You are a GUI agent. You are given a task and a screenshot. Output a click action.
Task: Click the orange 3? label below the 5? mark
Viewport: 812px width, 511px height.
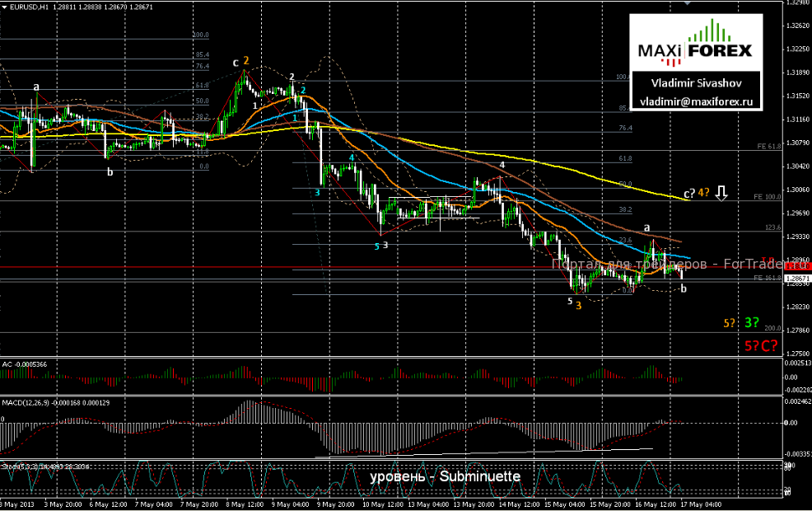(x=752, y=321)
